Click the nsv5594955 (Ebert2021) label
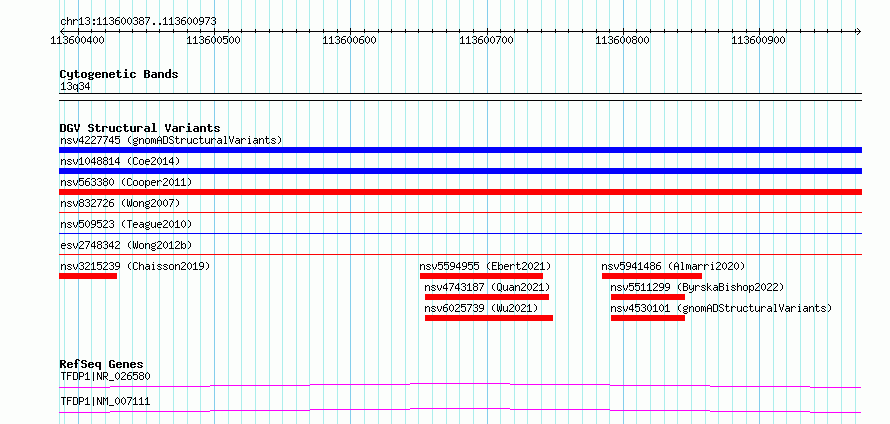 click(485, 266)
